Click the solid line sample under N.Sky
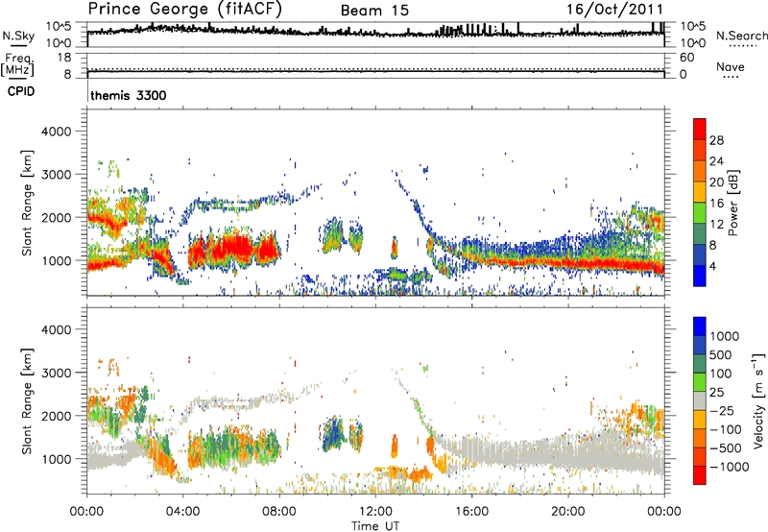The height and width of the screenshot is (532, 768). [x=18, y=45]
